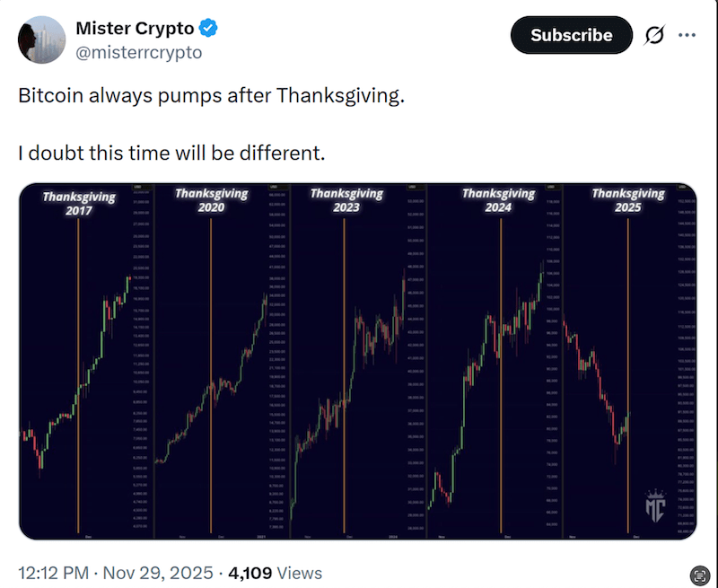Click the orange line in the 2023 chart
This screenshot has width=718, height=588.
click(345, 377)
